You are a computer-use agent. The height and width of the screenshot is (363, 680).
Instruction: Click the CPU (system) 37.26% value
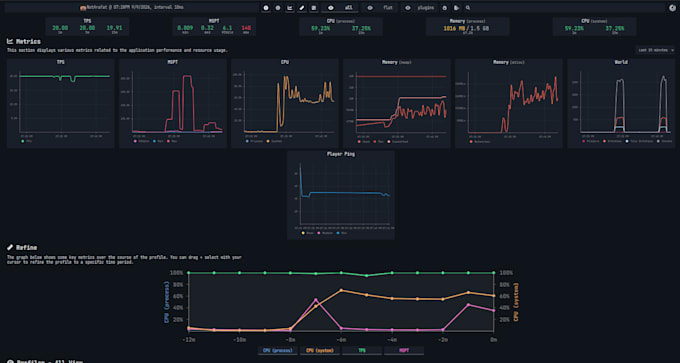pyautogui.click(x=615, y=28)
